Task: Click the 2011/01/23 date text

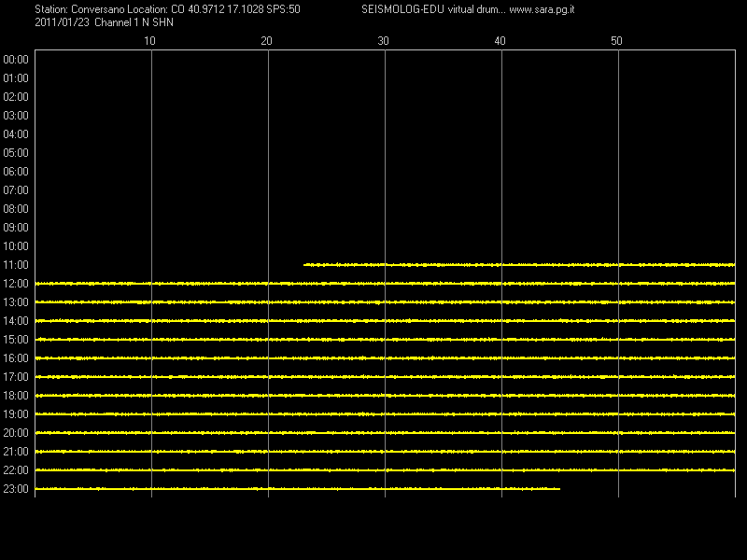Action: pos(62,22)
